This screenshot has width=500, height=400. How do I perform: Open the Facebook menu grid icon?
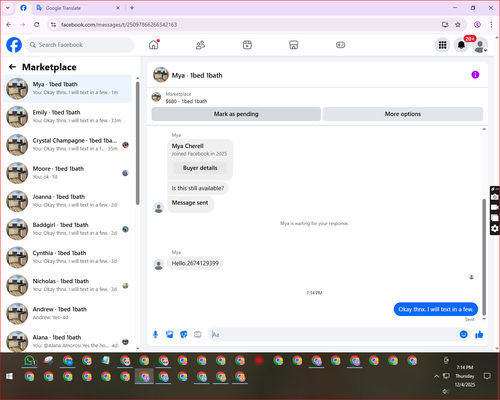point(442,45)
